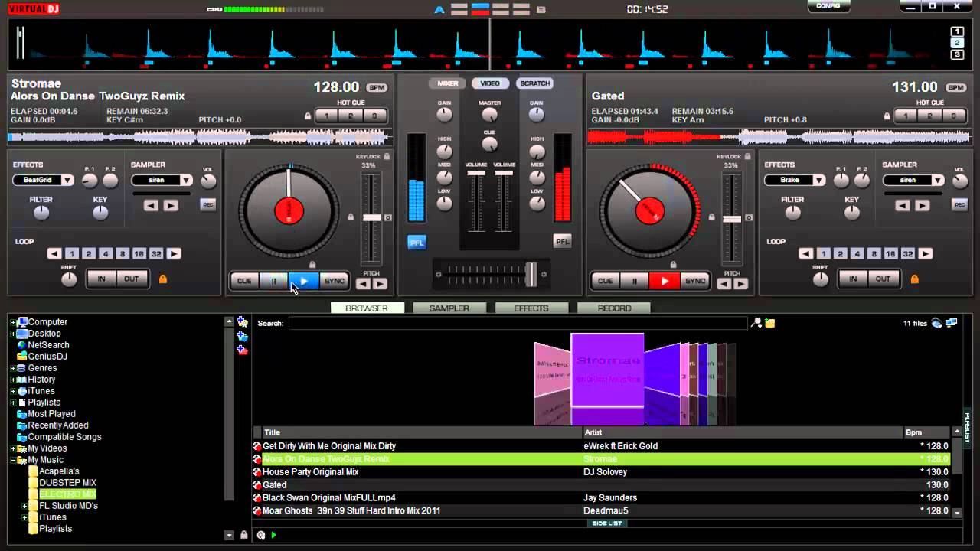Toggle sampler REC on the left deck
This screenshot has height=551, width=980.
[x=207, y=204]
